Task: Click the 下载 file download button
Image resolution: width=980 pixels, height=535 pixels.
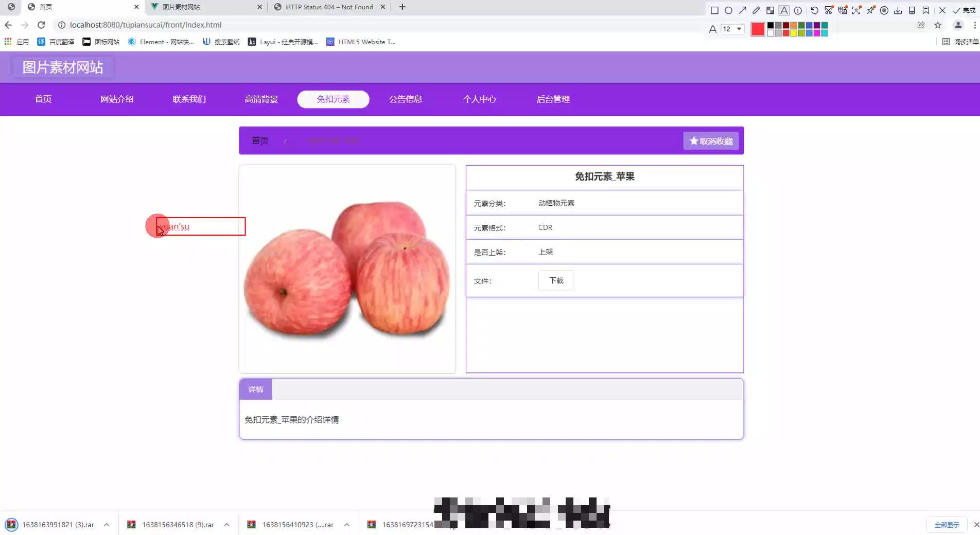Action: [x=556, y=280]
